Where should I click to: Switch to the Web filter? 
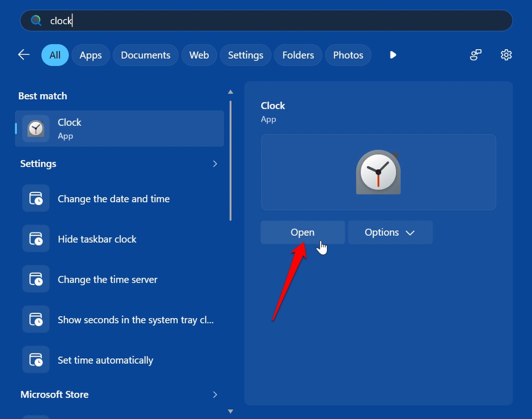(199, 55)
